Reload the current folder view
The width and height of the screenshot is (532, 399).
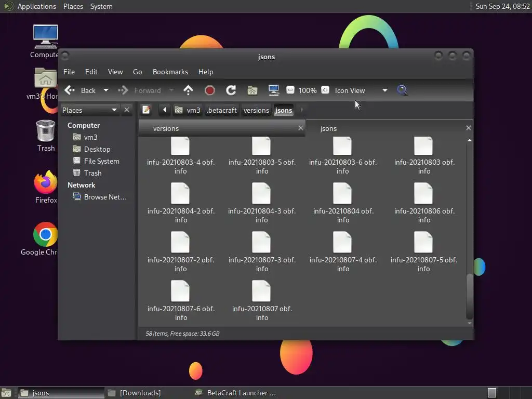[x=231, y=90]
